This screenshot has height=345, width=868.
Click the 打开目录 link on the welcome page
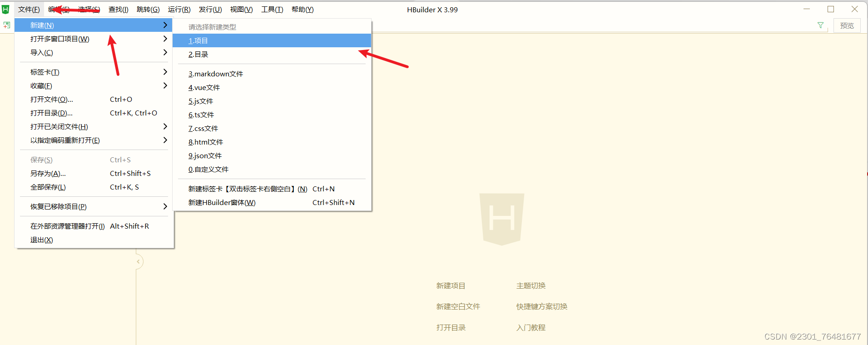(x=451, y=328)
